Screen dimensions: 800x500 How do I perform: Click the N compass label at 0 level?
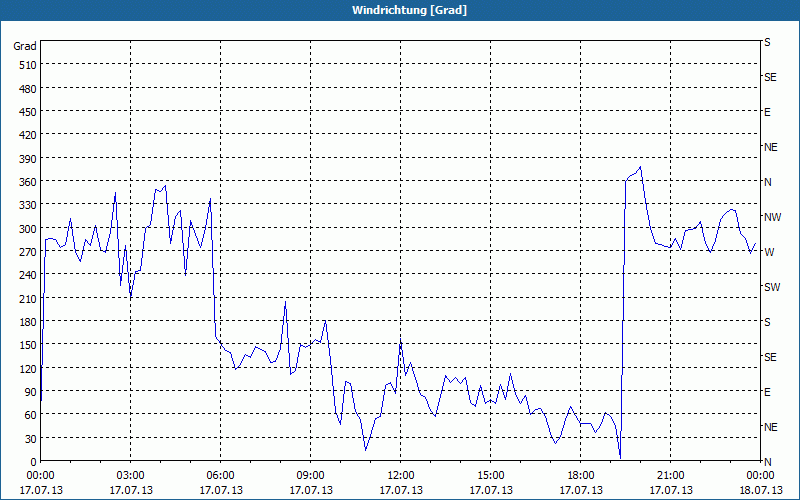[767, 462]
